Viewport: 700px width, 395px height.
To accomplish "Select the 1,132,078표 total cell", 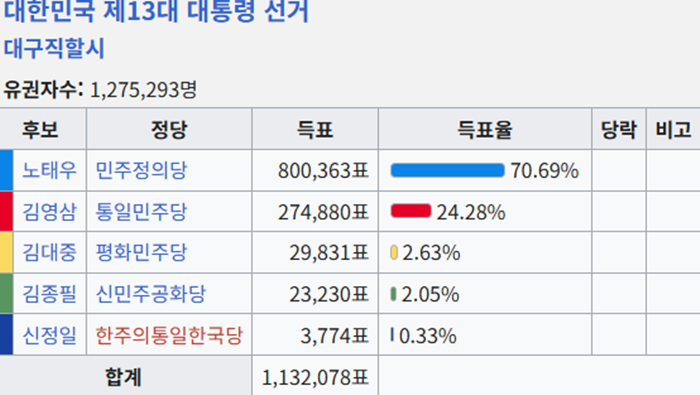I will pos(315,376).
